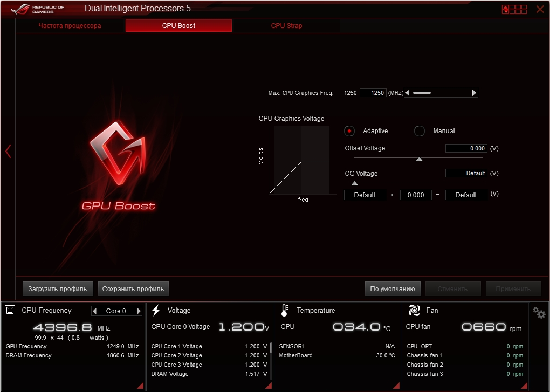Decrease graphics frequency with left arrow
This screenshot has width=550, height=392.
coord(408,93)
